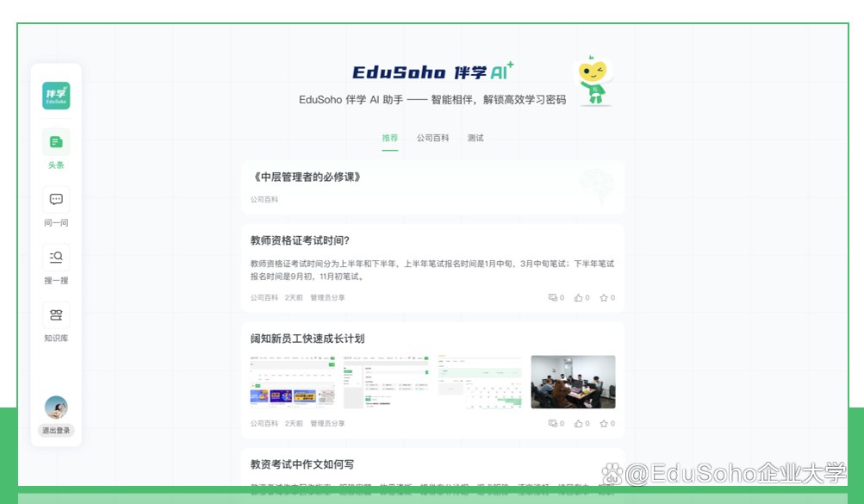This screenshot has width=864, height=504.
Task: Click the green mascot character icon
Action: click(594, 80)
